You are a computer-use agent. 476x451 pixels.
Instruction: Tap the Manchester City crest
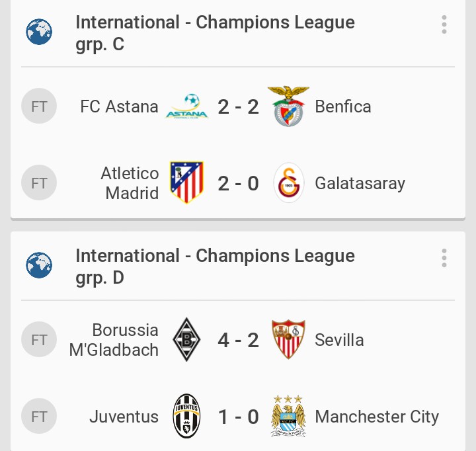288,417
